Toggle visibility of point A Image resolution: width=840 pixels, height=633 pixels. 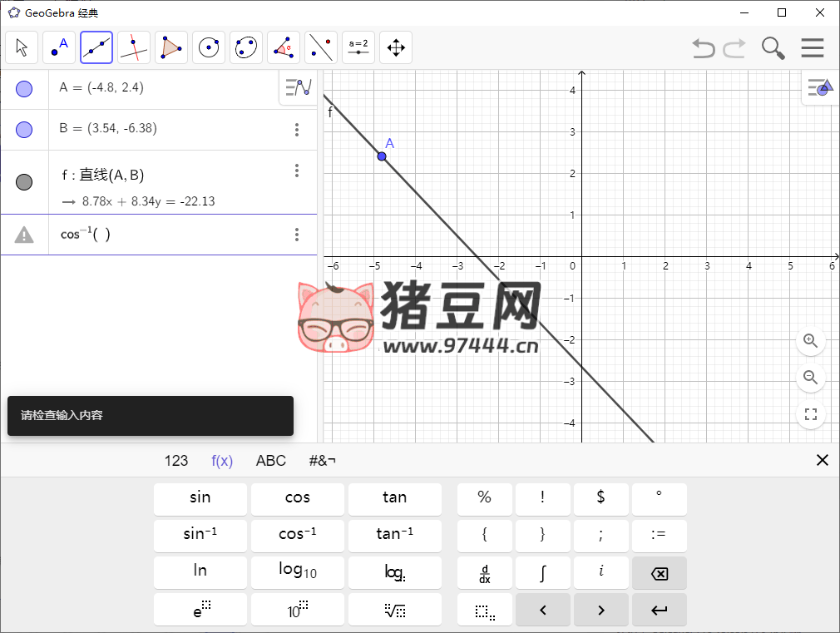click(24, 88)
